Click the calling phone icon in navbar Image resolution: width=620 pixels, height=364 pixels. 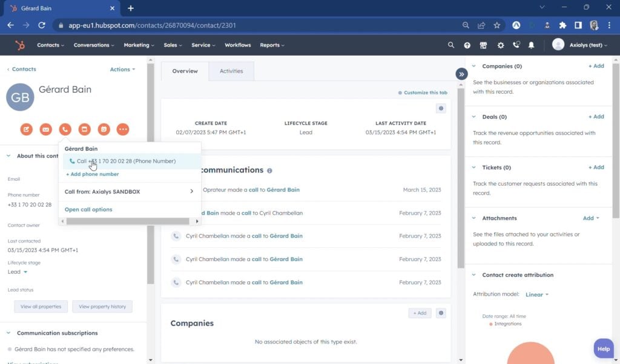(x=516, y=45)
